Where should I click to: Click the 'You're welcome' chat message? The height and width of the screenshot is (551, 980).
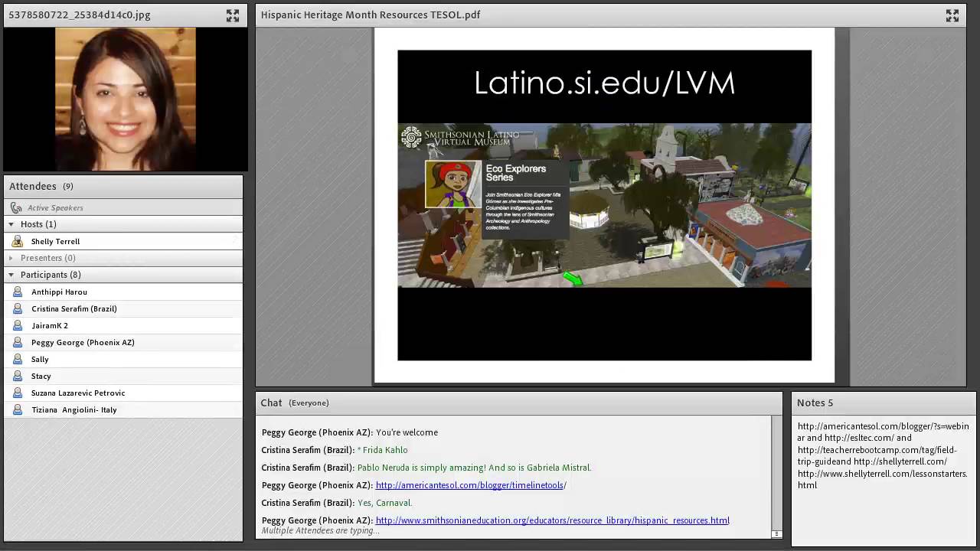[x=407, y=432]
